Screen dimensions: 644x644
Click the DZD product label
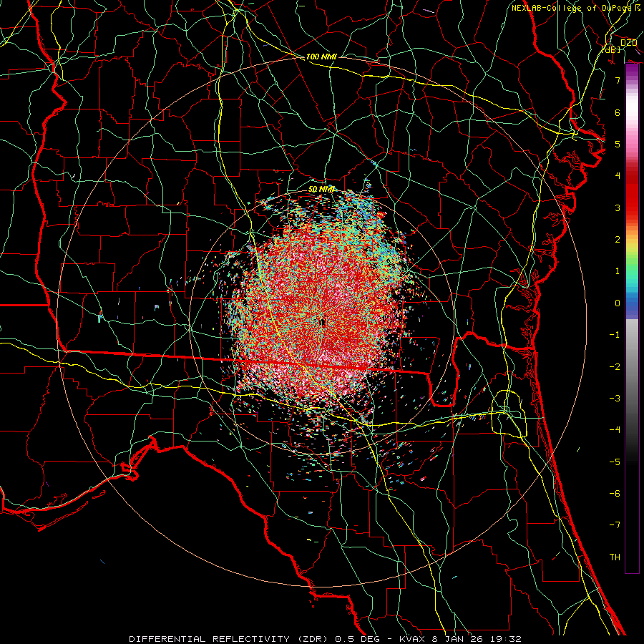tap(628, 43)
